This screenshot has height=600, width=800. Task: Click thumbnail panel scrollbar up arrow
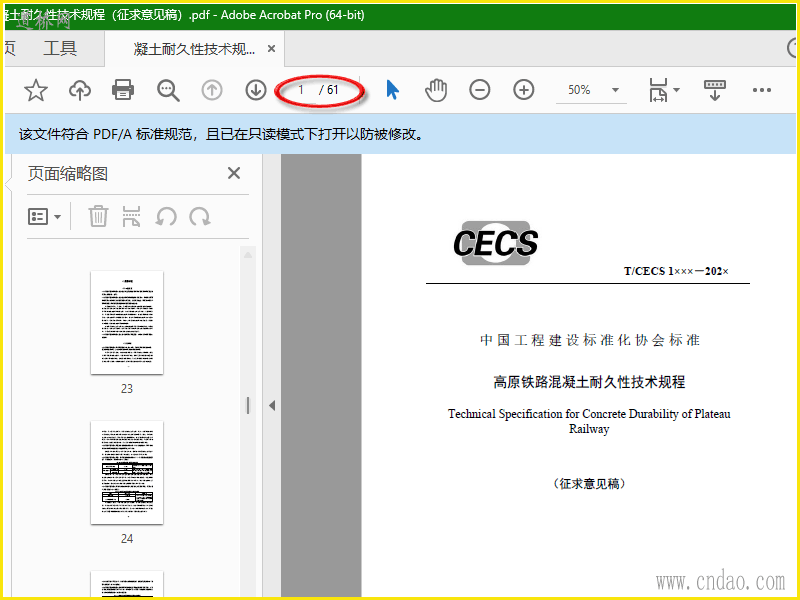pos(248,255)
